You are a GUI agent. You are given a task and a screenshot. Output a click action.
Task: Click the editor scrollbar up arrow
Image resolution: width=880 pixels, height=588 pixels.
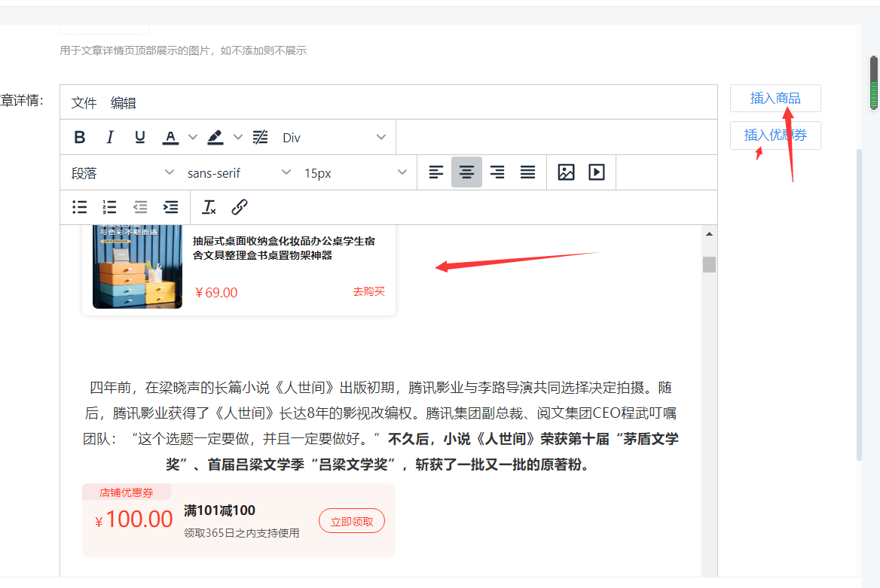(710, 234)
